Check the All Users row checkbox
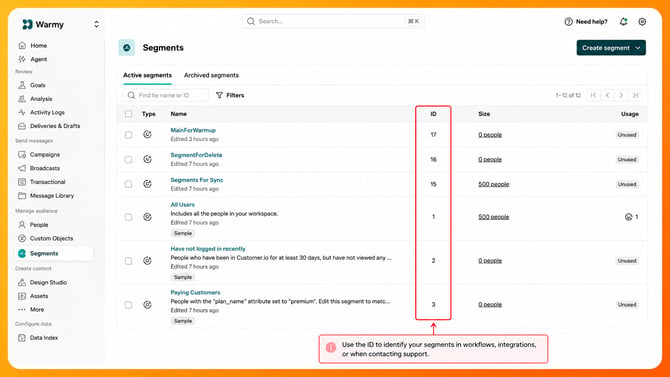Screen dimensions: 670x377 pyautogui.click(x=128, y=217)
